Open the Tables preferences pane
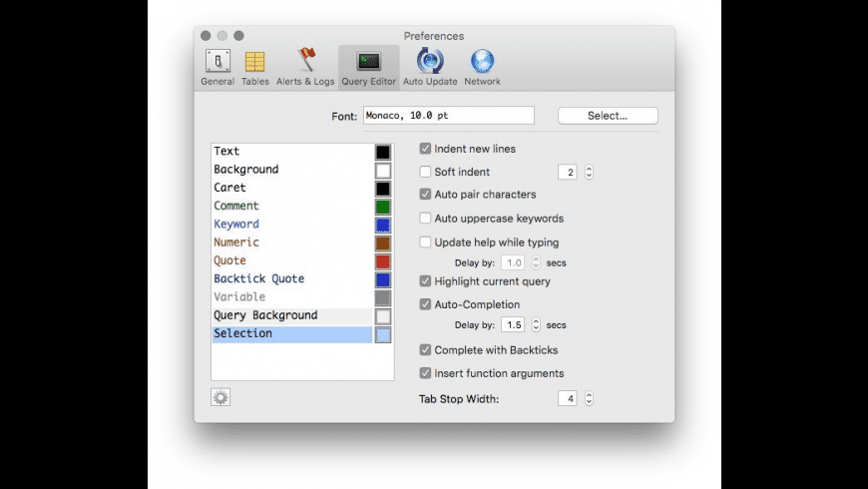 coord(254,67)
